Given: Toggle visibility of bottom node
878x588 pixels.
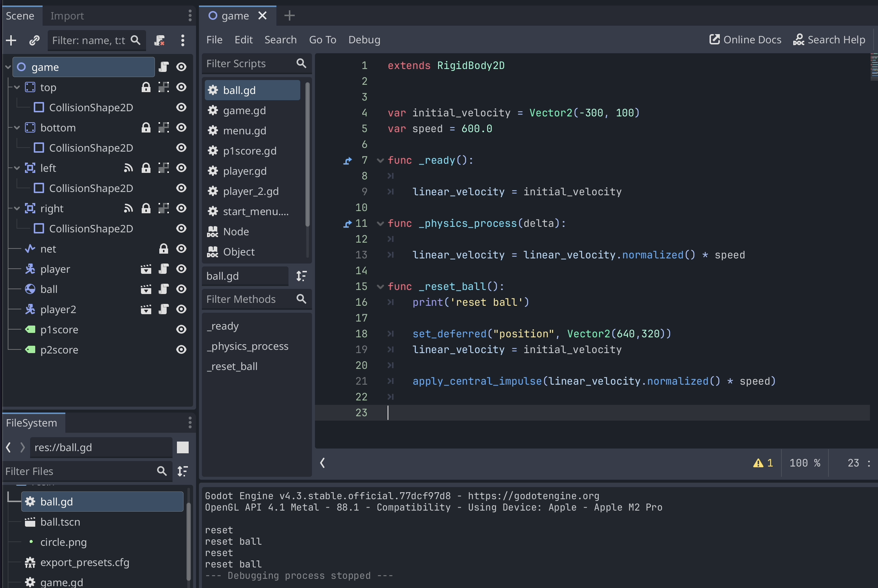Looking at the screenshot, I should (182, 128).
